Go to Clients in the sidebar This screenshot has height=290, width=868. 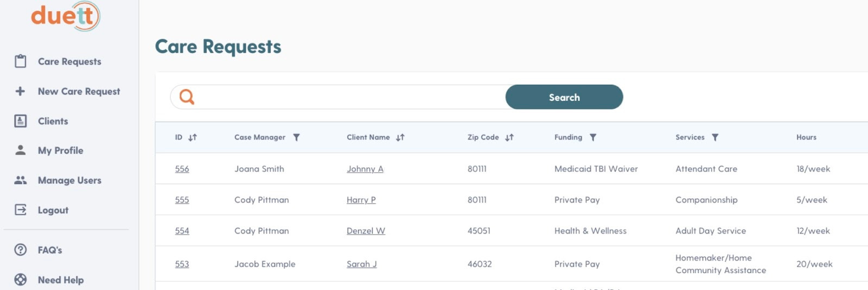tap(53, 121)
